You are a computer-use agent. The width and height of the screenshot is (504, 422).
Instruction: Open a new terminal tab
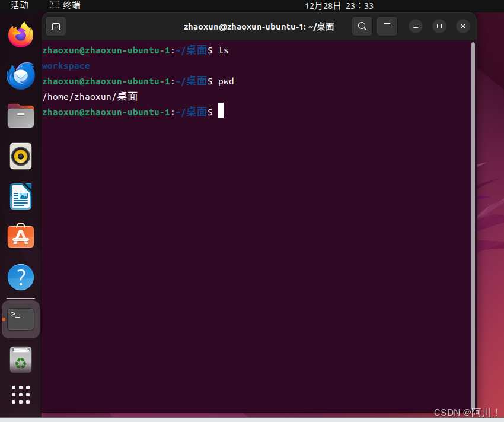pyautogui.click(x=56, y=26)
